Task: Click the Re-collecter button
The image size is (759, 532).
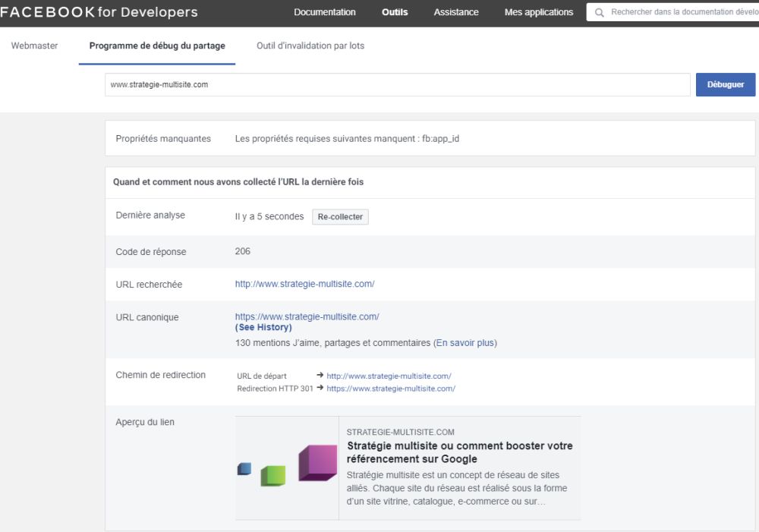Action: point(340,217)
